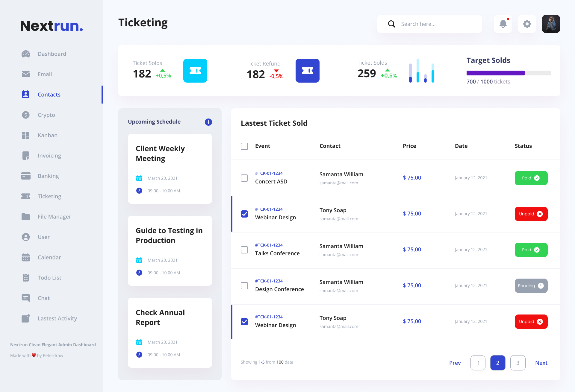The image size is (575, 392).
Task: Click the Search here input field
Action: pos(437,24)
